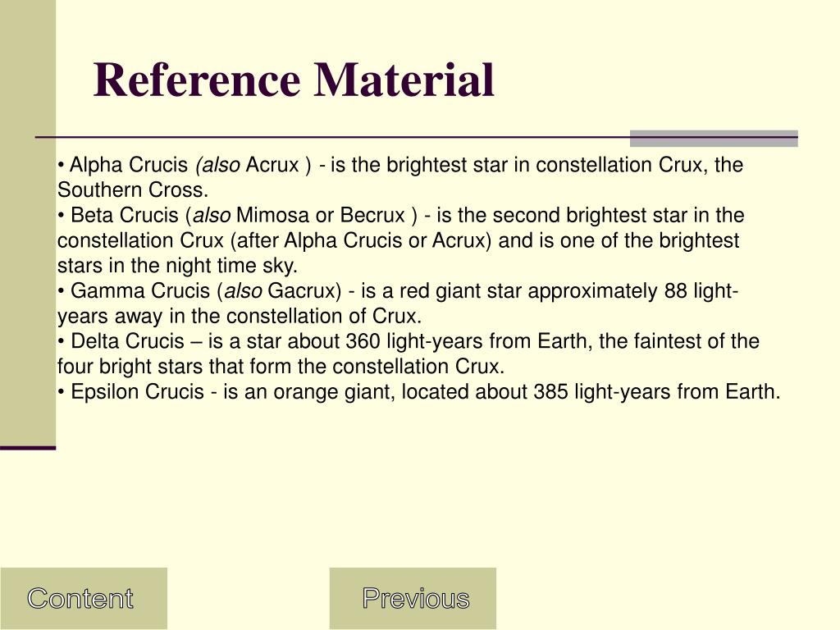Viewport: 840px width, 630px height.
Task: Click the Epsilon Crucis bullet heading
Action: pyautogui.click(x=137, y=391)
